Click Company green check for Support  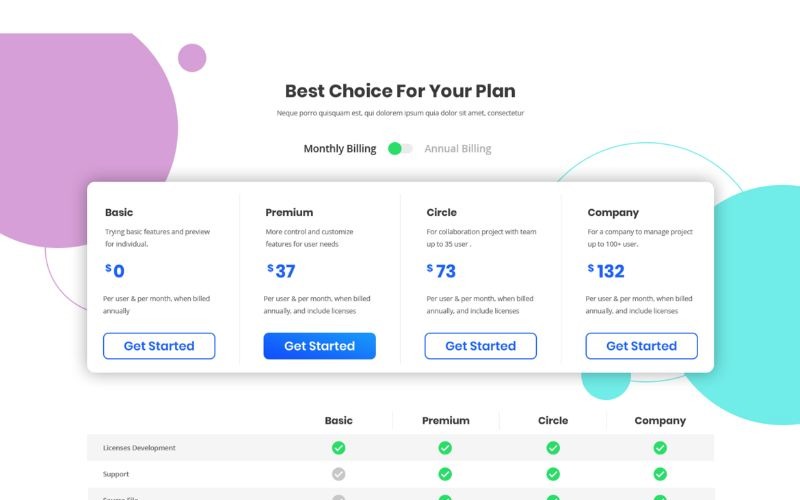pyautogui.click(x=660, y=474)
